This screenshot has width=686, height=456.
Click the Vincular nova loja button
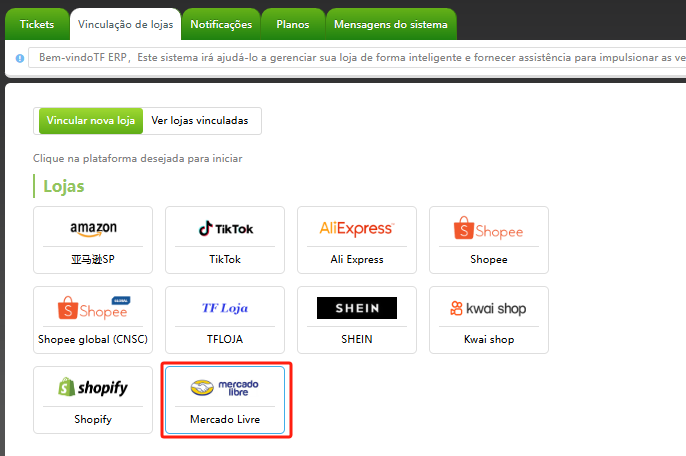click(x=91, y=120)
